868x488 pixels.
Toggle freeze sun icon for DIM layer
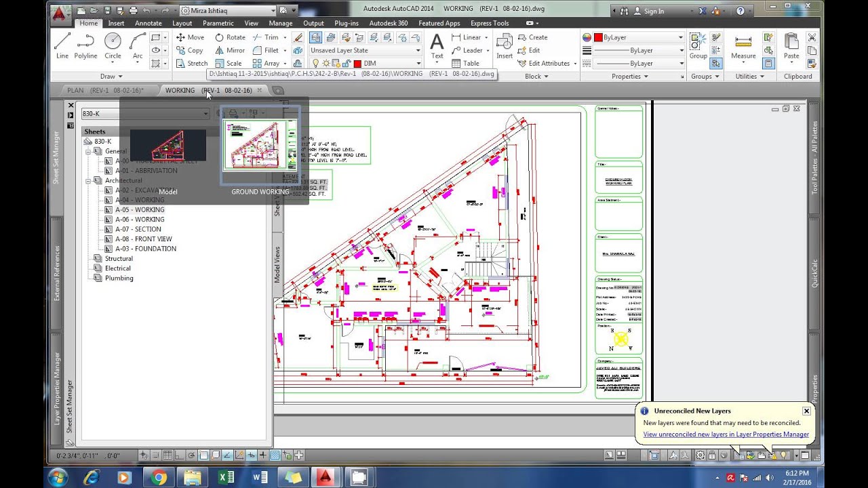point(325,63)
